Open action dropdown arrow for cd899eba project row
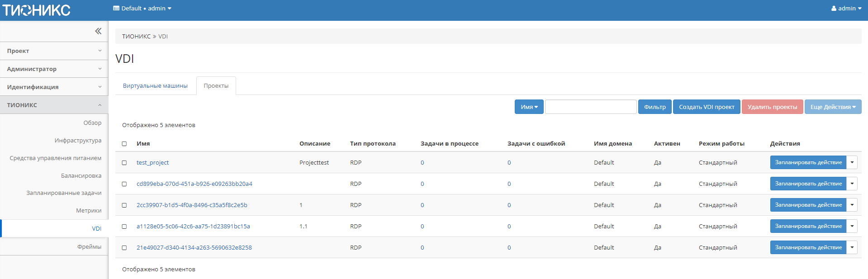This screenshot has height=279, width=868. 852,184
